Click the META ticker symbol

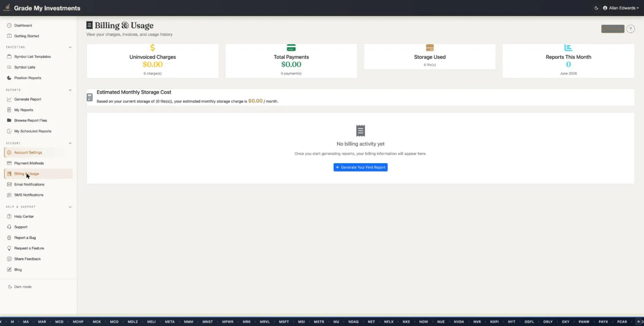coord(170,322)
